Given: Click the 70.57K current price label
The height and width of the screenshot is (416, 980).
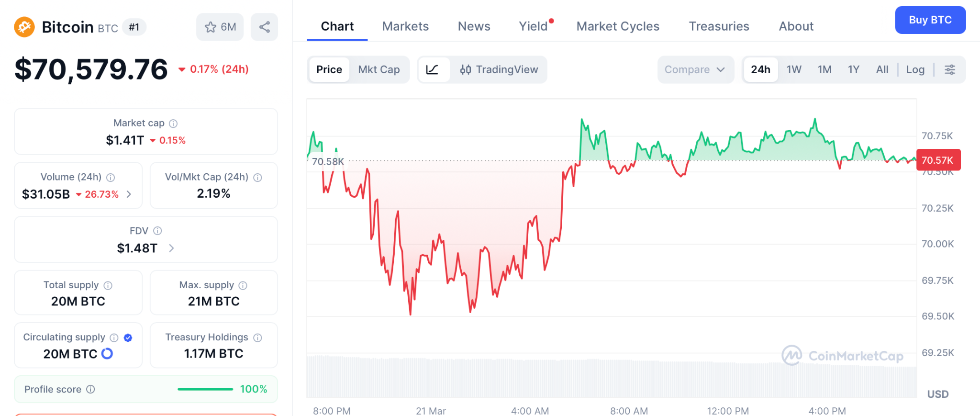Looking at the screenshot, I should (x=937, y=160).
